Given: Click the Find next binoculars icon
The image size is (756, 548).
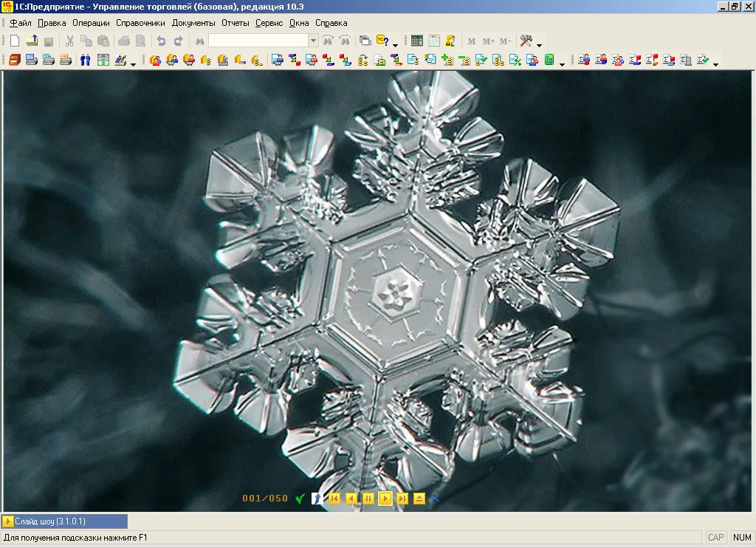Looking at the screenshot, I should coord(328,41).
